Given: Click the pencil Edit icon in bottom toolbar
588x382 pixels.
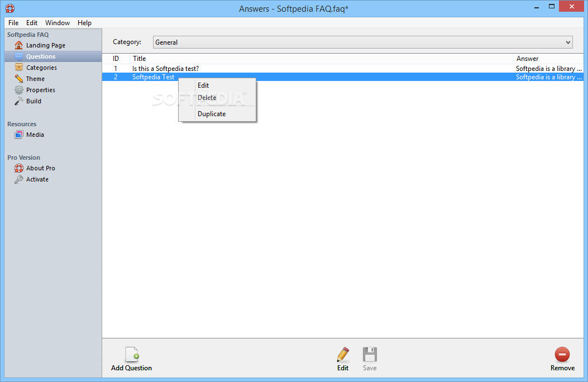Looking at the screenshot, I should click(x=343, y=355).
